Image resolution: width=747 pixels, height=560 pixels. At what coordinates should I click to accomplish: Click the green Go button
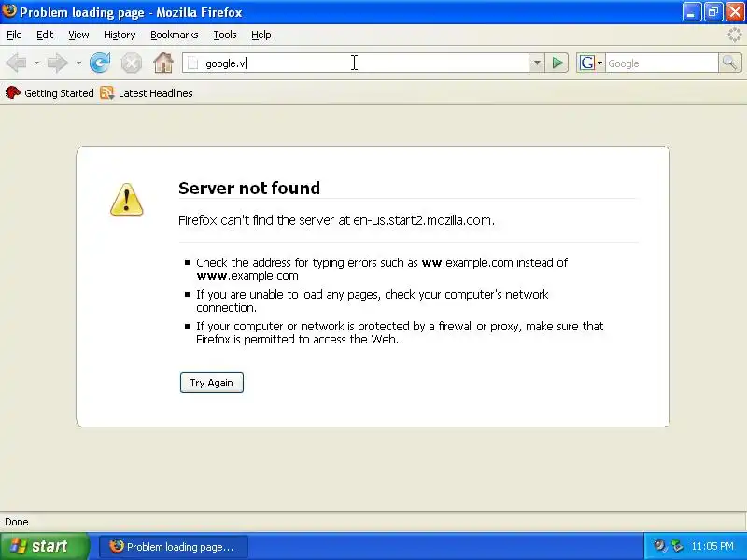tap(557, 63)
